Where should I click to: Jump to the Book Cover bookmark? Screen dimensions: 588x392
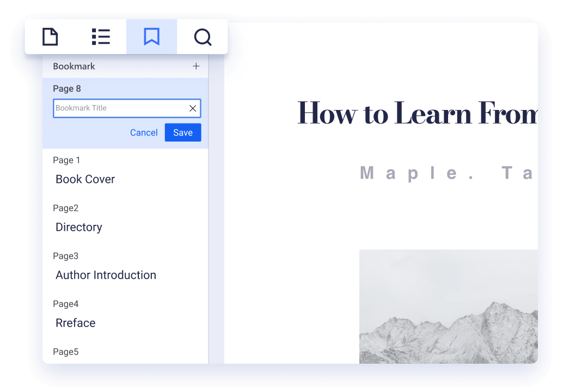tap(85, 179)
